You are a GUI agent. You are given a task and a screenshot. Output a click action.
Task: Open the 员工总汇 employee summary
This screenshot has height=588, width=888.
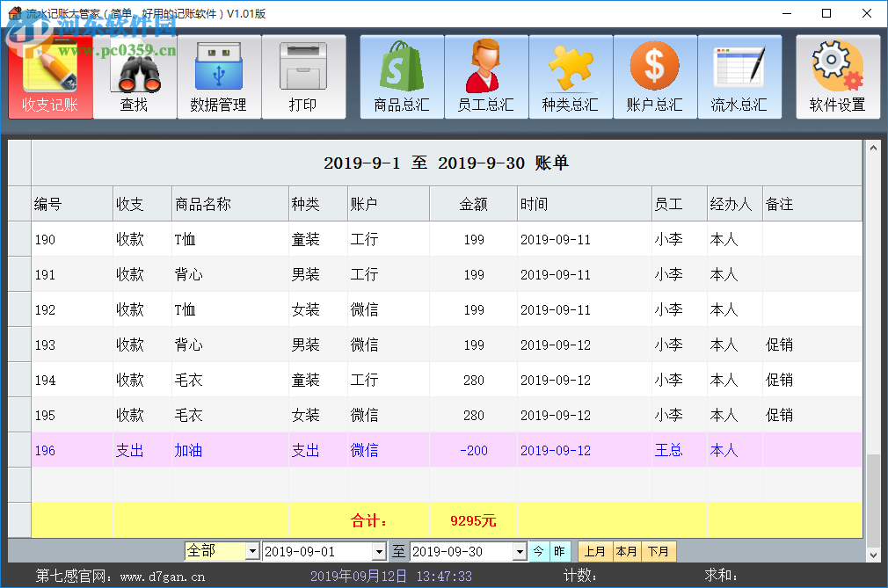click(485, 76)
